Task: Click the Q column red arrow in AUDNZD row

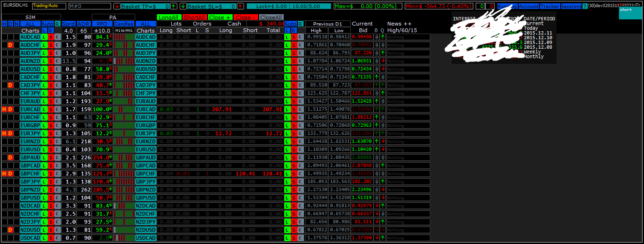Action: point(383,61)
